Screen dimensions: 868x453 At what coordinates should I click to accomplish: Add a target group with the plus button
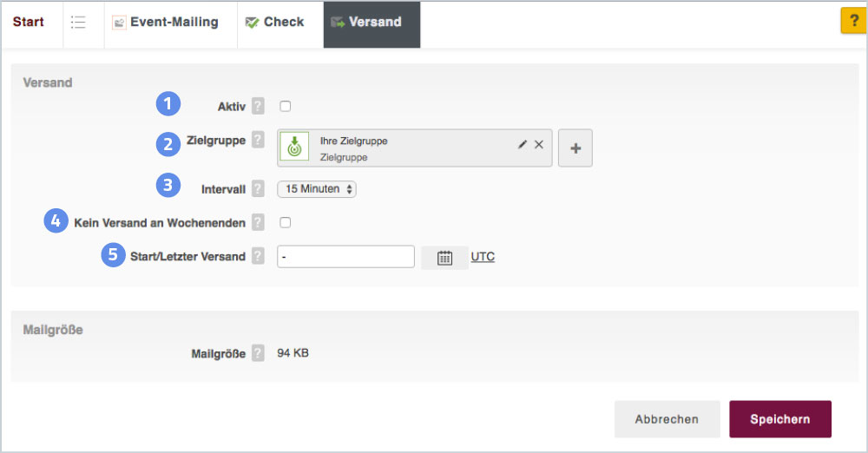[575, 148]
